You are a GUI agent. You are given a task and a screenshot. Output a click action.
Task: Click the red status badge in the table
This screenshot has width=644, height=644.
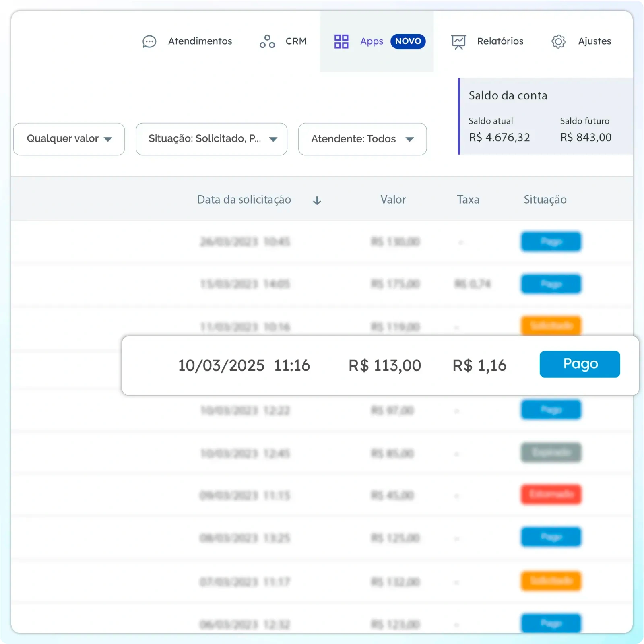point(551,494)
